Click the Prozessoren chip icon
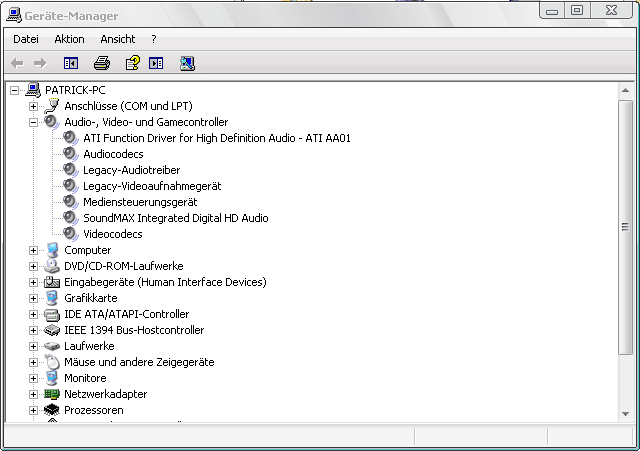The width and height of the screenshot is (640, 451). click(x=52, y=410)
